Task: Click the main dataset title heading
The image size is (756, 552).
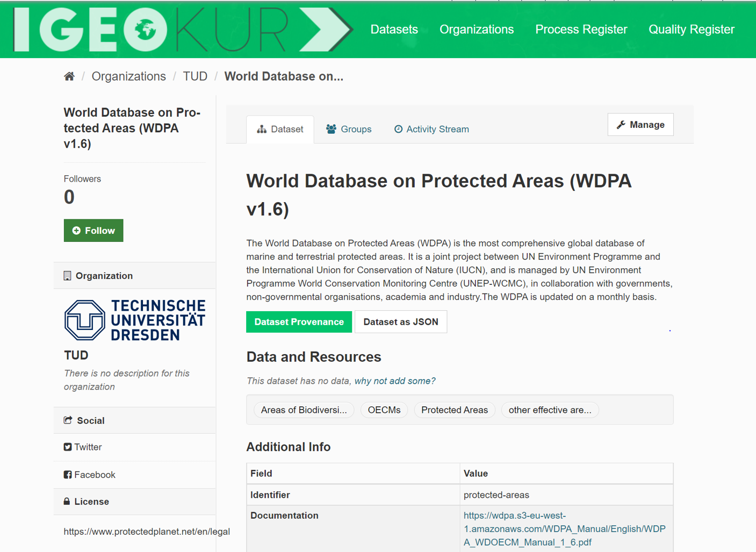Action: click(x=439, y=195)
